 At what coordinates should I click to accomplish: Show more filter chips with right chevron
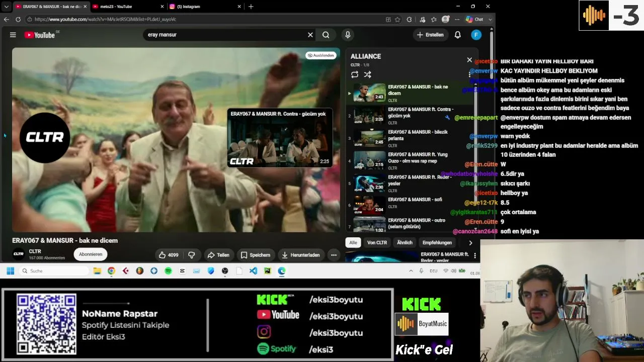click(x=470, y=243)
